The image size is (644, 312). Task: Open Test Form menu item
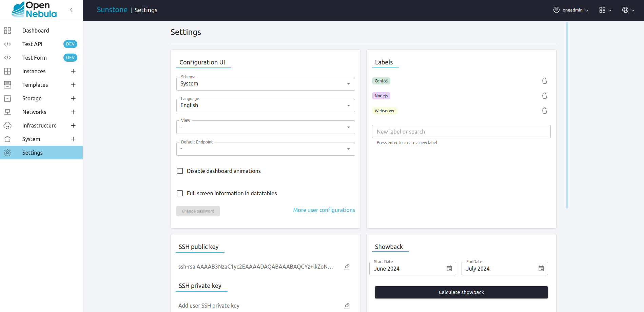point(41,58)
